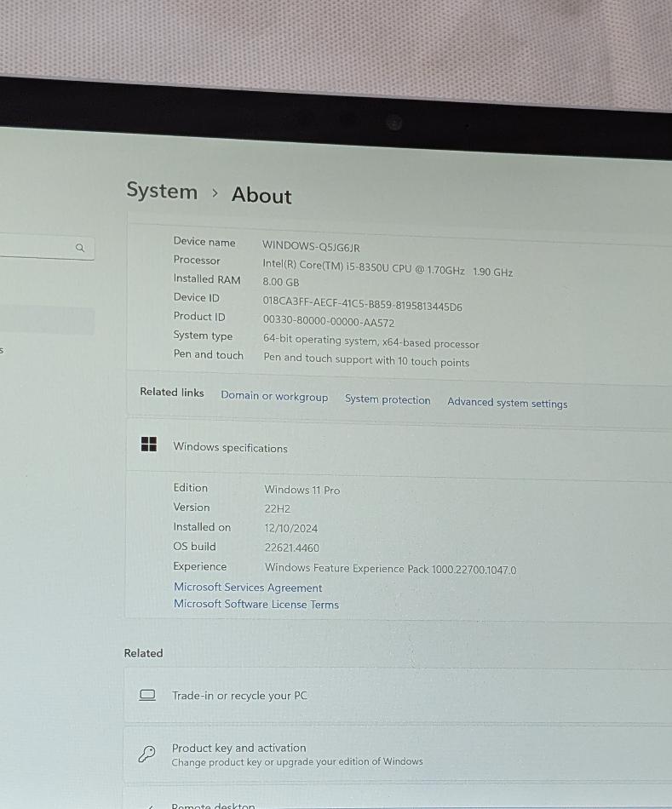The width and height of the screenshot is (672, 809).
Task: Select version value 22H2
Action: click(x=278, y=508)
